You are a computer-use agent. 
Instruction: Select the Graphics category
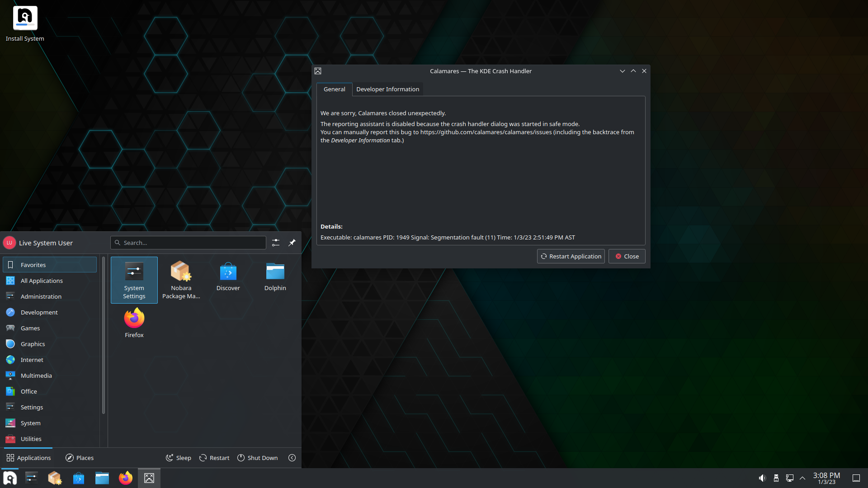point(50,344)
